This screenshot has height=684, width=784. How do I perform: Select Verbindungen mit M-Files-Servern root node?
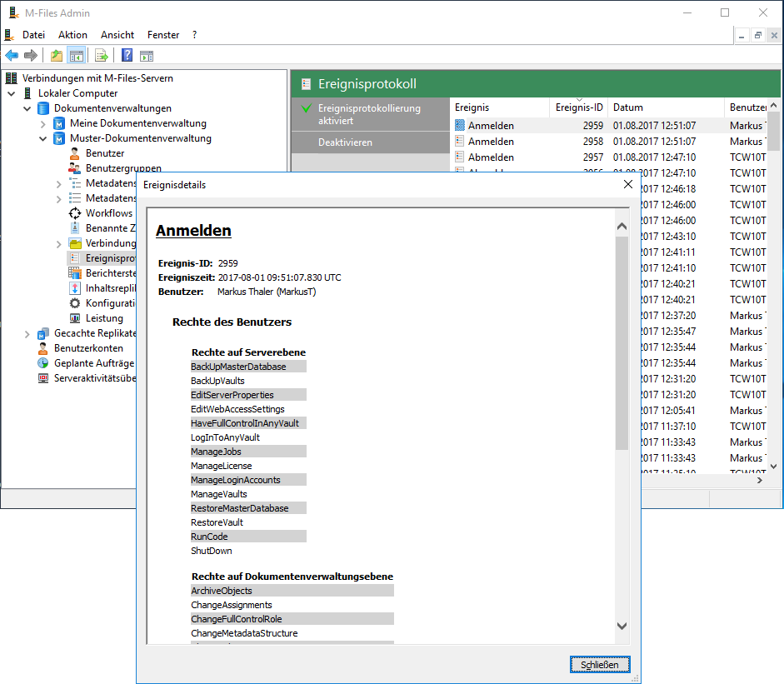[x=97, y=78]
